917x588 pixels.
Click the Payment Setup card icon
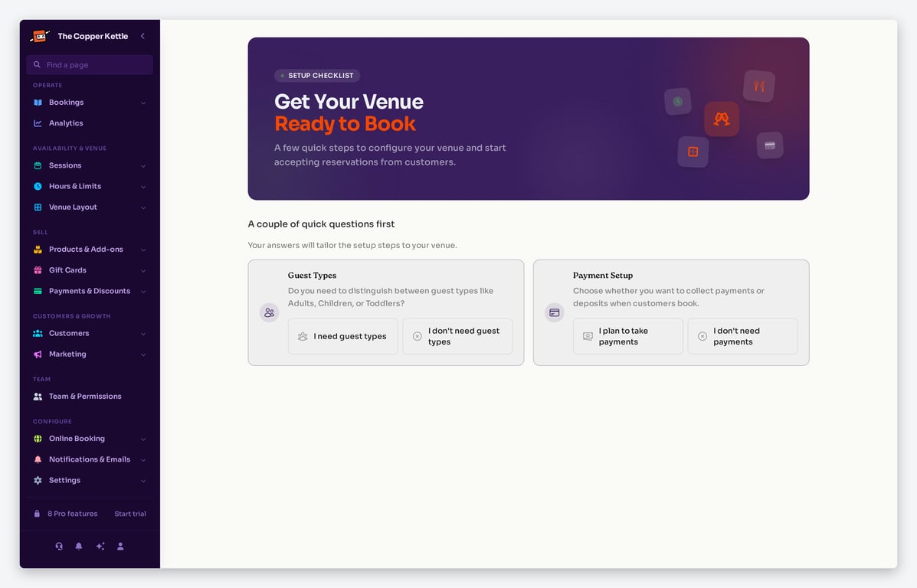click(x=555, y=312)
